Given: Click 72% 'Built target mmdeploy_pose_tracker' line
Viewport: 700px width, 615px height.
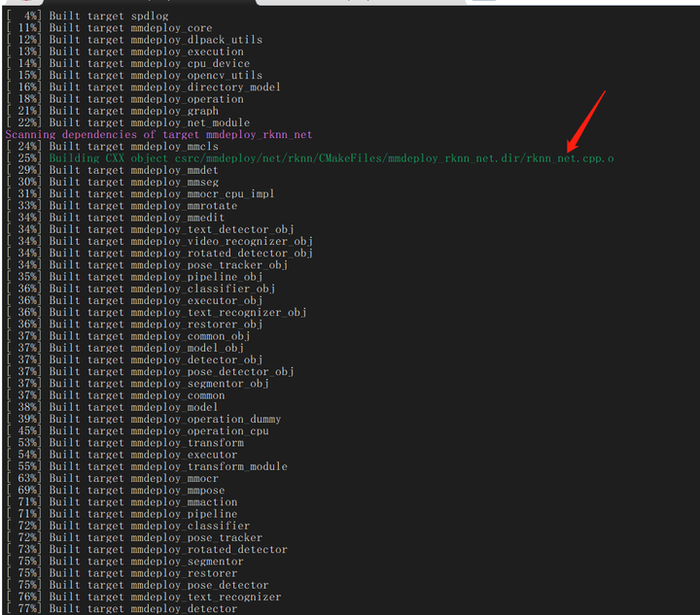Looking at the screenshot, I should 134,537.
